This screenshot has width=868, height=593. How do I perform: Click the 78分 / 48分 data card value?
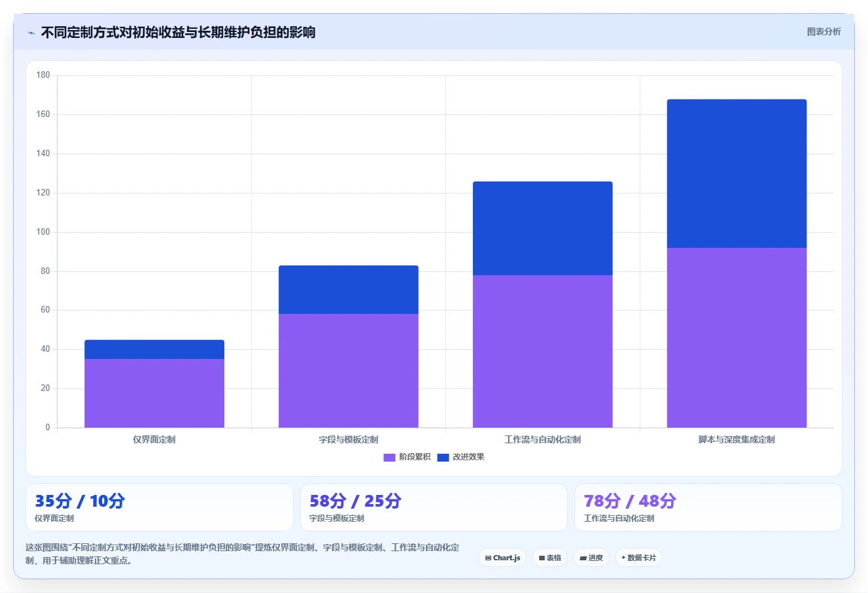tap(630, 501)
